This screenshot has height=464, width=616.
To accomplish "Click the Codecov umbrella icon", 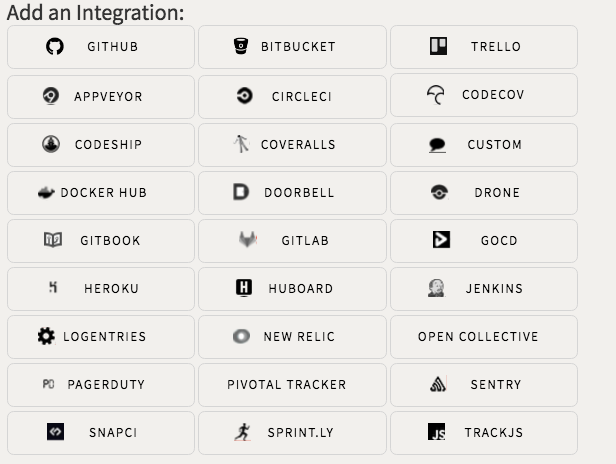I will 436,95.
